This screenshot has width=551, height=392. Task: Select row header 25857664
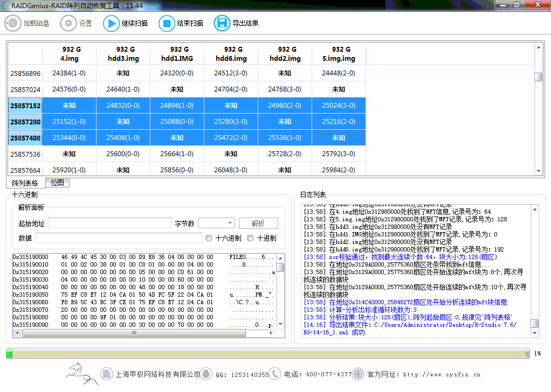25,170
